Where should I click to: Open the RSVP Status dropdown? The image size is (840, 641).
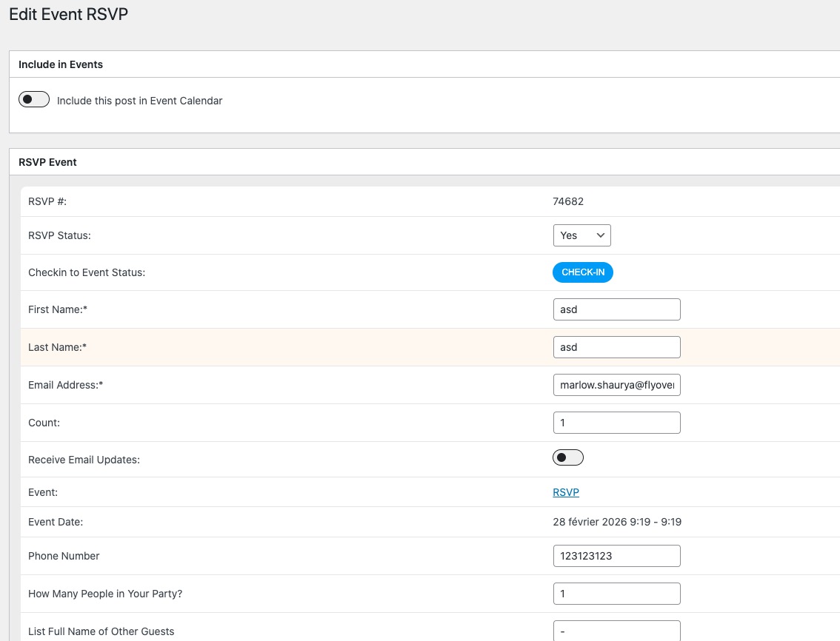click(581, 235)
